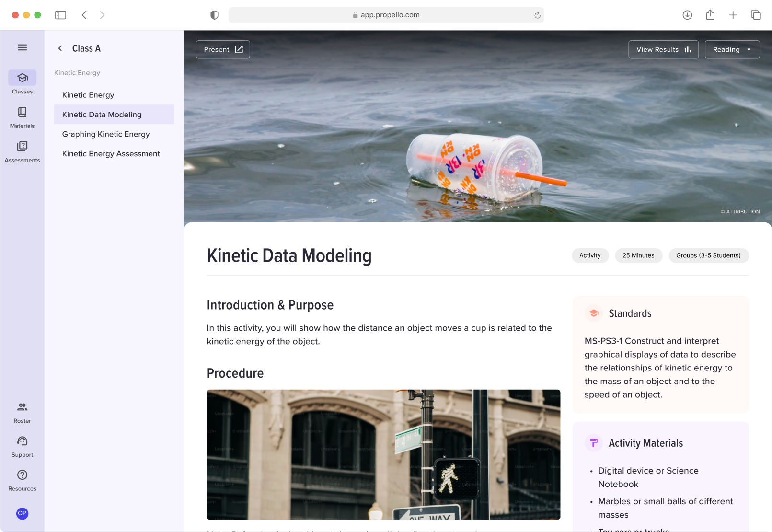Click the Procedure street sign image
This screenshot has height=532, width=772.
tap(383, 454)
